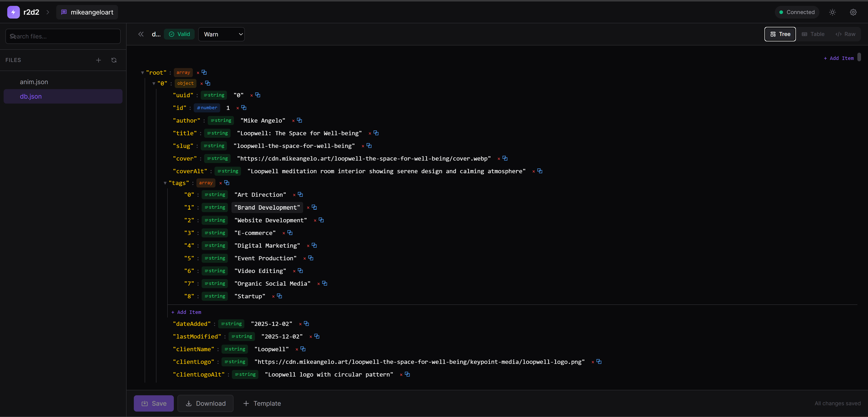The width and height of the screenshot is (868, 417).
Task: Open the Warn level dropdown
Action: (221, 34)
